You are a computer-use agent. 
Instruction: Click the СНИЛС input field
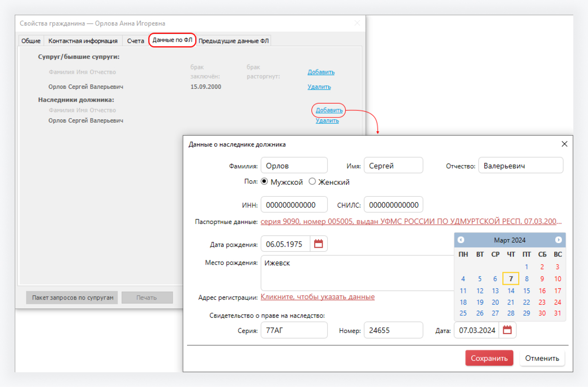point(393,205)
